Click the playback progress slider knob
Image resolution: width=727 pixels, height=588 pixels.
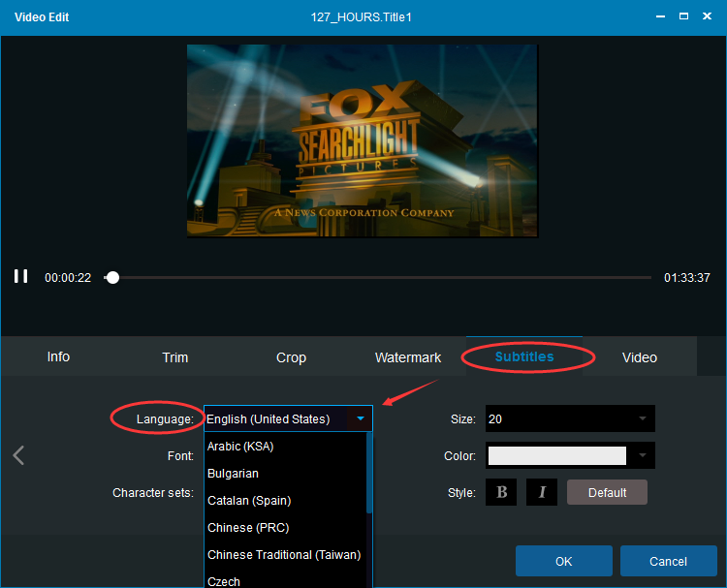112,278
